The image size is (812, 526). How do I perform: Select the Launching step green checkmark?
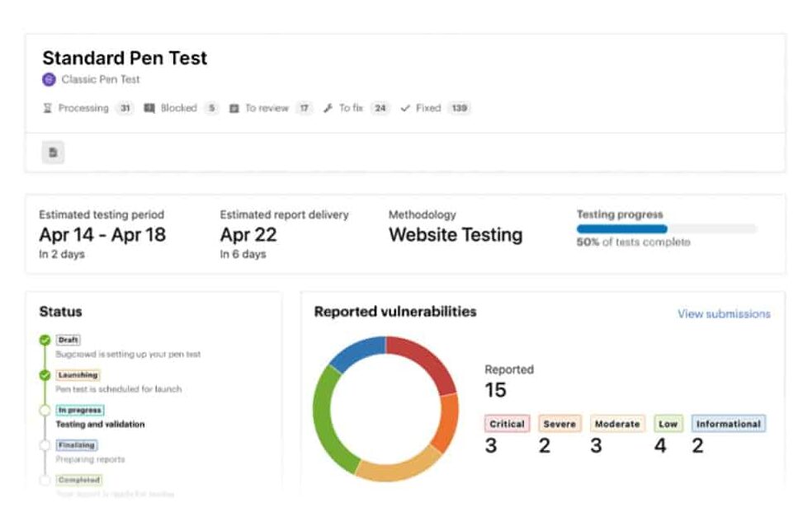point(45,375)
